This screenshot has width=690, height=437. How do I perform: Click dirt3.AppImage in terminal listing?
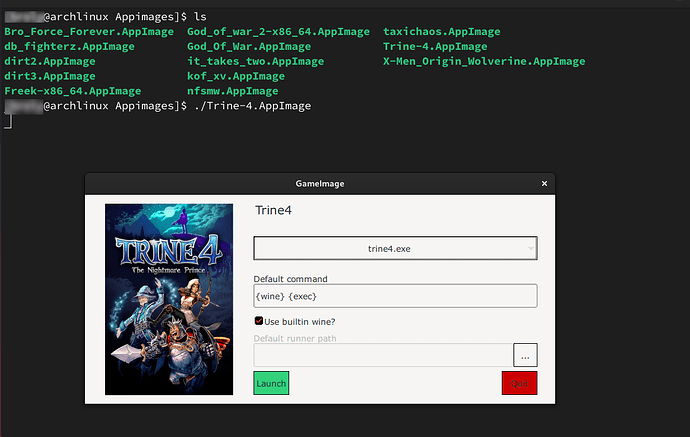[x=50, y=76]
